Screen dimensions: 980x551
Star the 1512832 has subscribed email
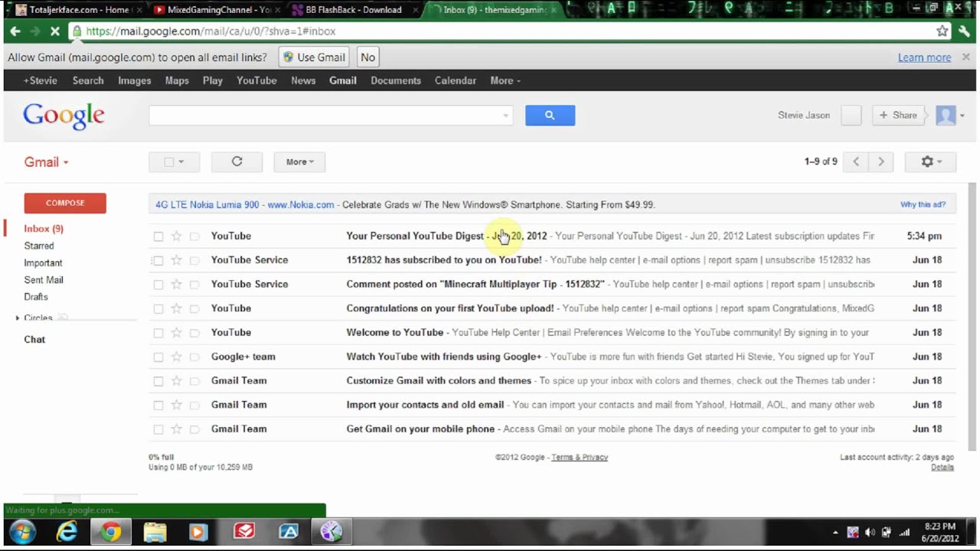click(x=176, y=260)
